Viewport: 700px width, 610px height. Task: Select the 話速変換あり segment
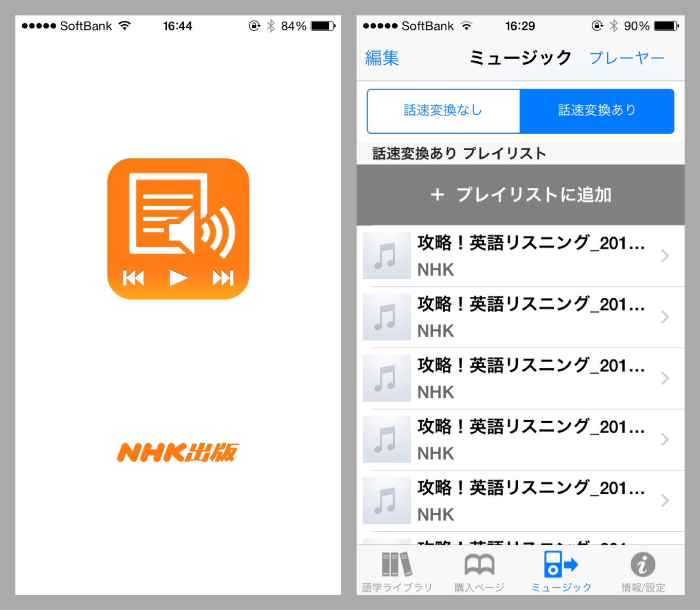click(x=597, y=111)
